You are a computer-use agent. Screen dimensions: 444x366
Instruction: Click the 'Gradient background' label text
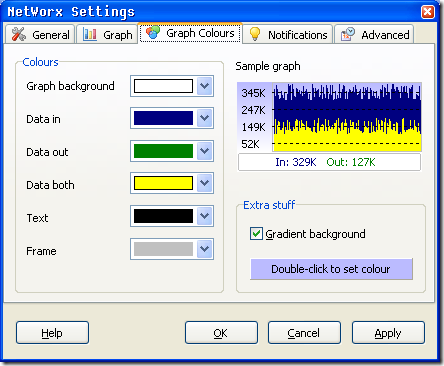[x=315, y=234]
